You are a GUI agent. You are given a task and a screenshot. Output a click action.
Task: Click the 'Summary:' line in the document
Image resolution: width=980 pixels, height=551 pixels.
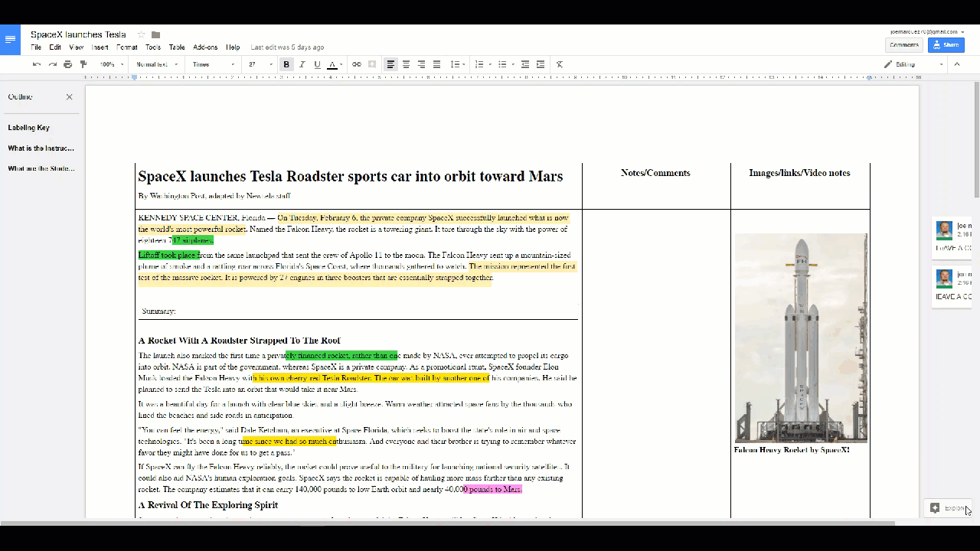point(158,311)
